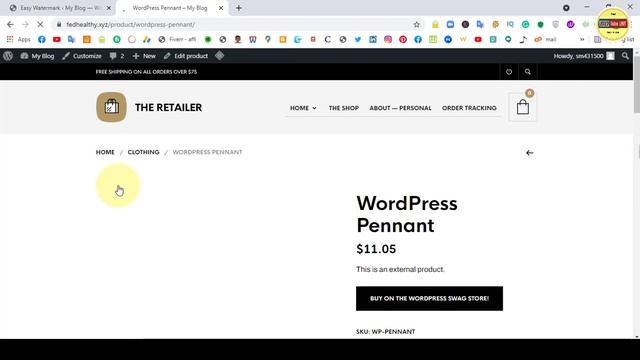Open the LinkedIn bookmark
This screenshot has width=640, height=360.
tap(373, 39)
